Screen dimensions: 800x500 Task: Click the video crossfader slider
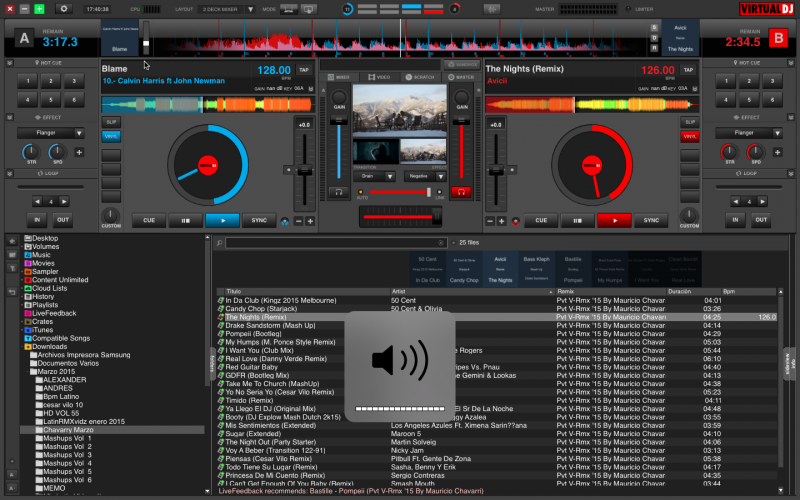(x=400, y=192)
